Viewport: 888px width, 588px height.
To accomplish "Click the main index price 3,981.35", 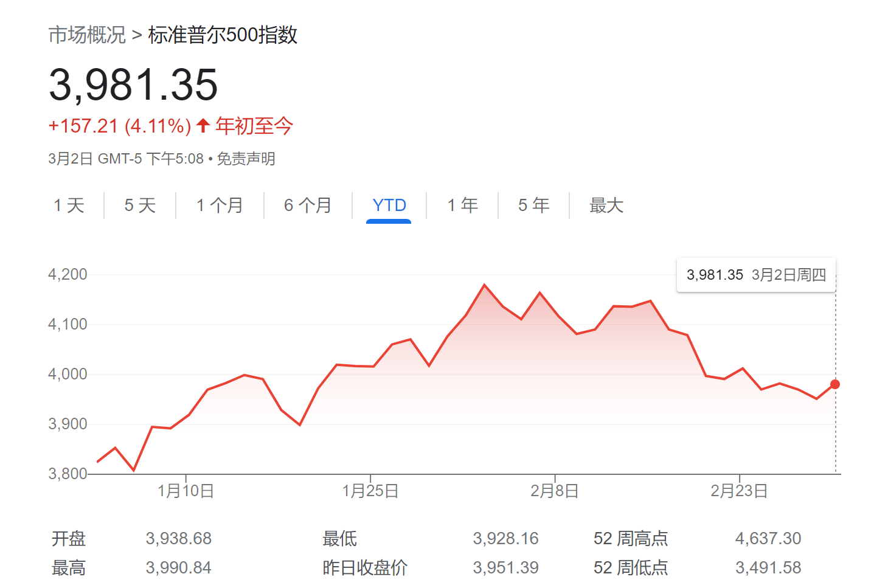I will 133,85.
